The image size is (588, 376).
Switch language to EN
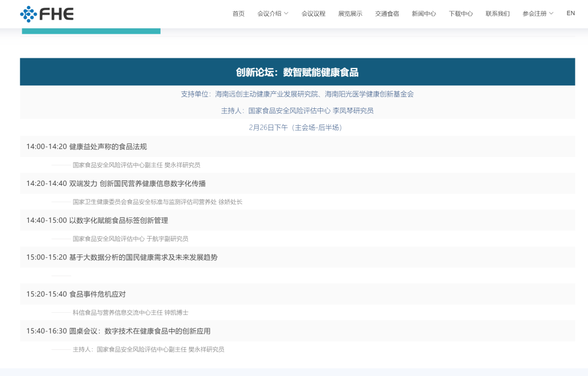pos(571,13)
